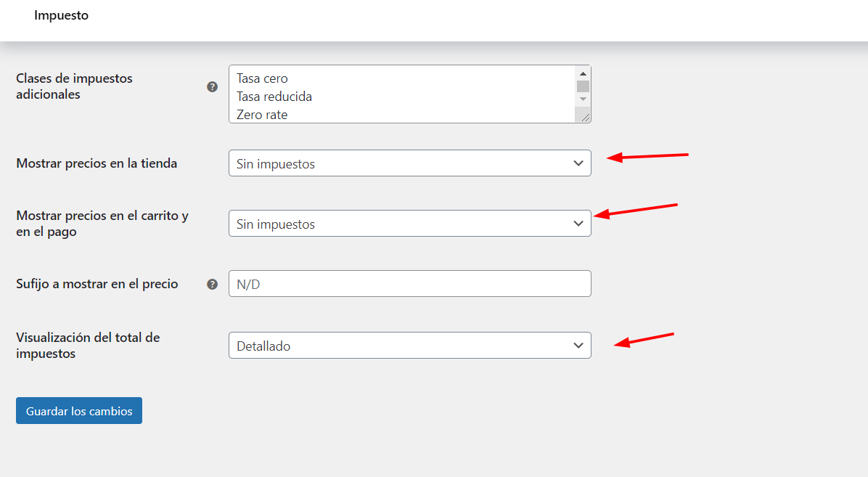
Task: Click the Tasa cero line in textarea
Action: [x=263, y=78]
